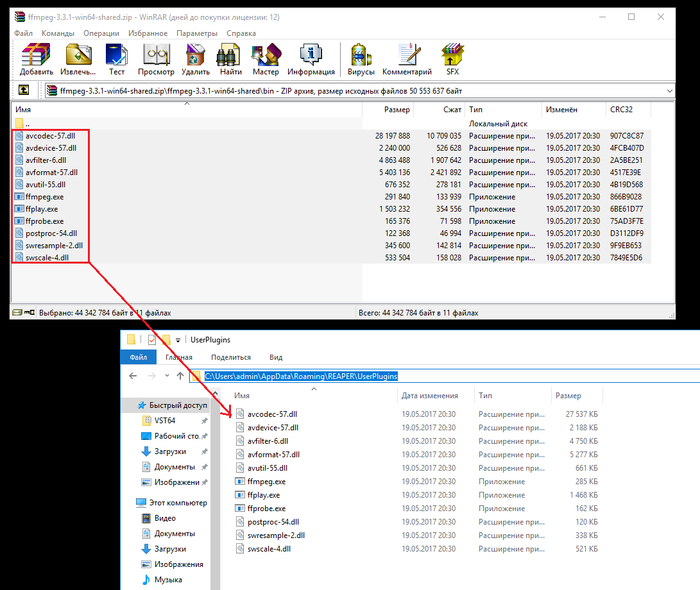
Task: Switch to Поделиться tab in Explorer
Action: click(231, 357)
